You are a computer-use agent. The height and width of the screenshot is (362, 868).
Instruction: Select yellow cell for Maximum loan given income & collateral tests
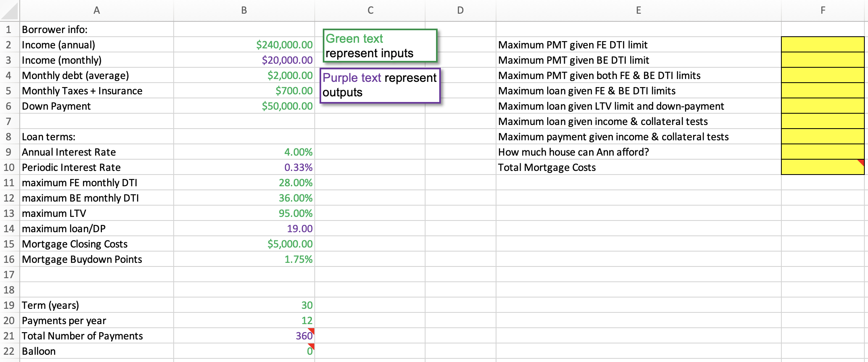click(823, 121)
